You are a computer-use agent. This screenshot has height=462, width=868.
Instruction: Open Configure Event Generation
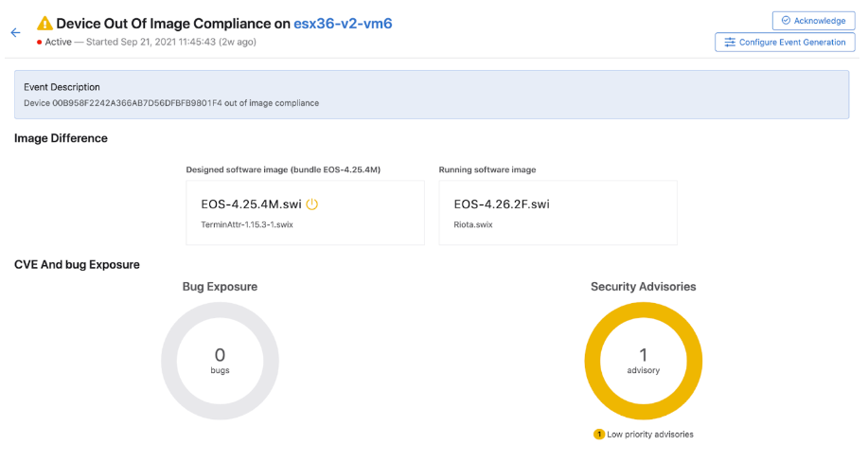[x=785, y=42]
